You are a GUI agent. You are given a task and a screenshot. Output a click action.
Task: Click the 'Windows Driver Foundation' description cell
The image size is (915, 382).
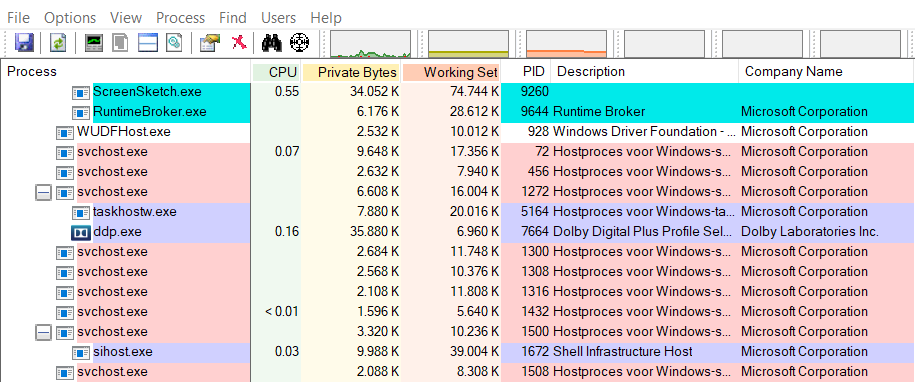[643, 132]
